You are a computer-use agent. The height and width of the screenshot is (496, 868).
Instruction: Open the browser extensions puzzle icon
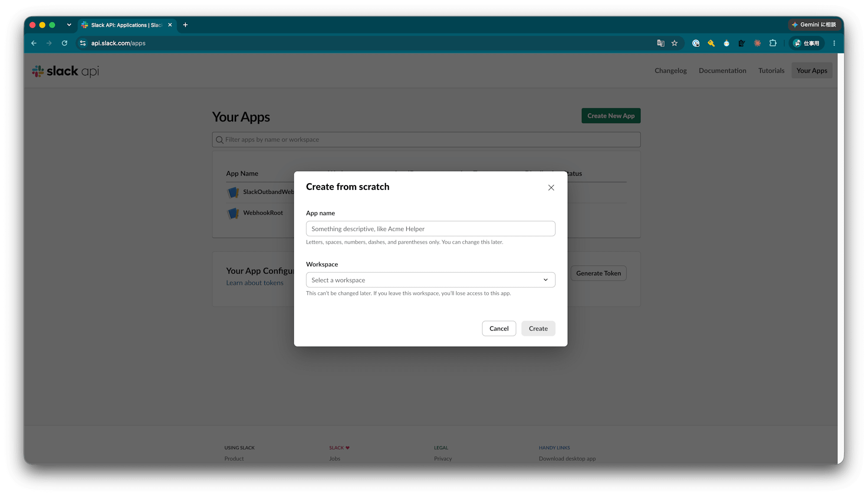[x=773, y=43]
